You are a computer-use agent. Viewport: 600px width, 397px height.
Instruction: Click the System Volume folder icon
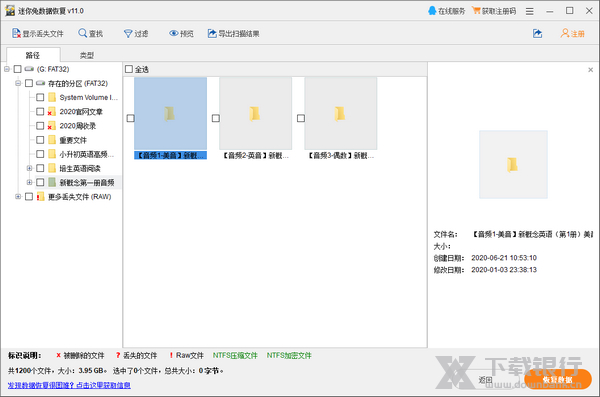(52, 97)
